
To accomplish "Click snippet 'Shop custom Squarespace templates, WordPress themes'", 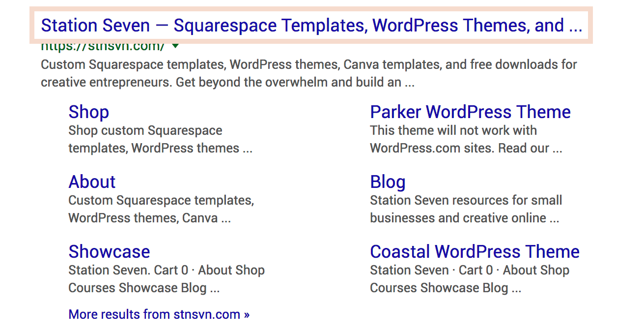I will coord(160,139).
